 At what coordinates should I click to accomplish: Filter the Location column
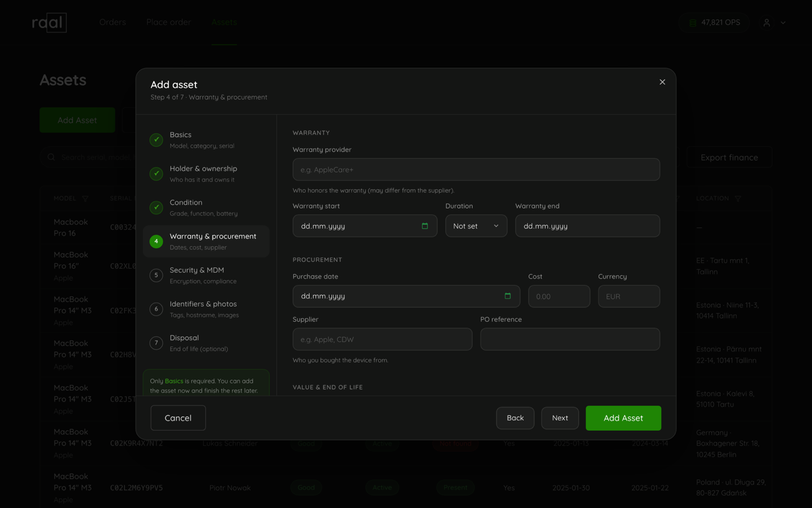[738, 199]
